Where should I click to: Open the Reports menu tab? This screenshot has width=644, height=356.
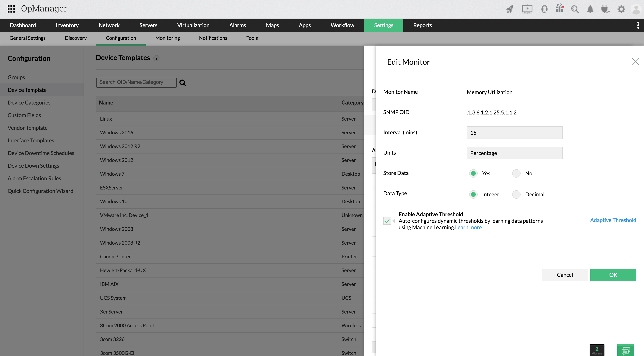click(x=422, y=25)
